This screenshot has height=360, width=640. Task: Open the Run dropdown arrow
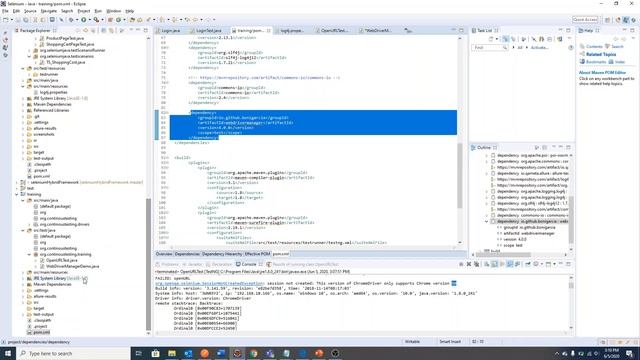(89, 20)
